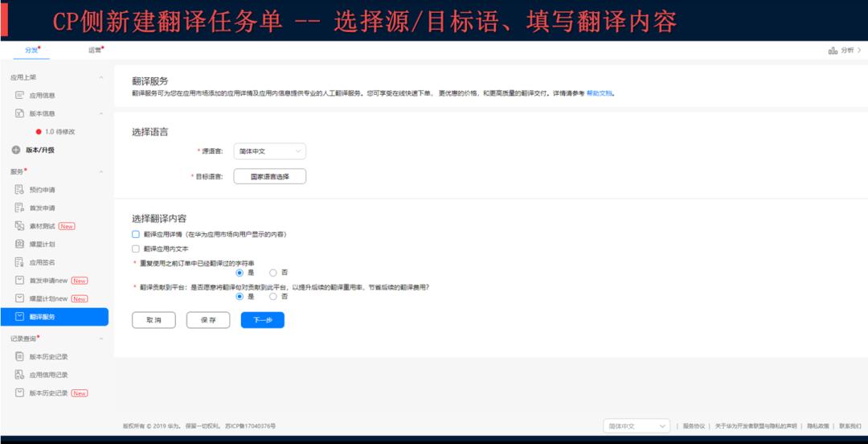Click the plus icon beside 版本/升级

(16, 150)
